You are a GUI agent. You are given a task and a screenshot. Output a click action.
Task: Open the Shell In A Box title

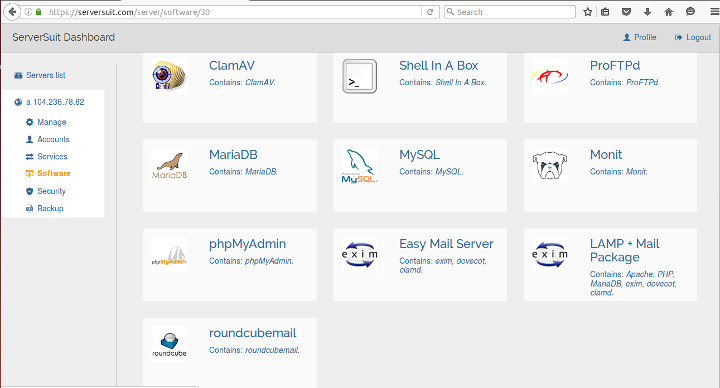pyautogui.click(x=439, y=66)
